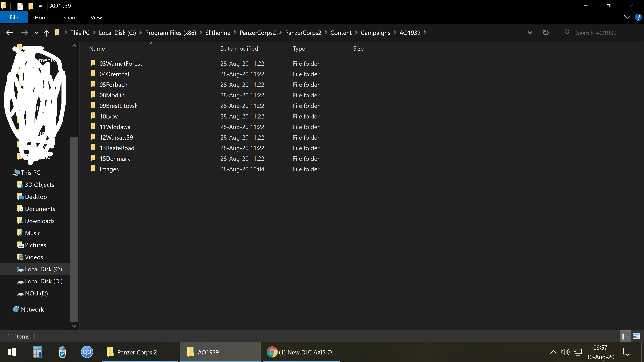This screenshot has height=362, width=644.
Task: Switch to large thumbnails view icon
Action: point(636,336)
